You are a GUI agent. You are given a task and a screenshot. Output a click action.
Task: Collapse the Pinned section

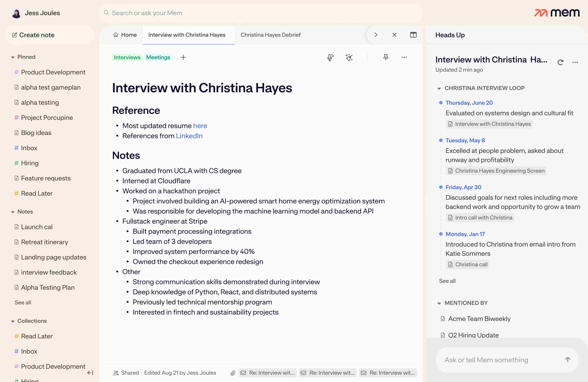point(13,57)
